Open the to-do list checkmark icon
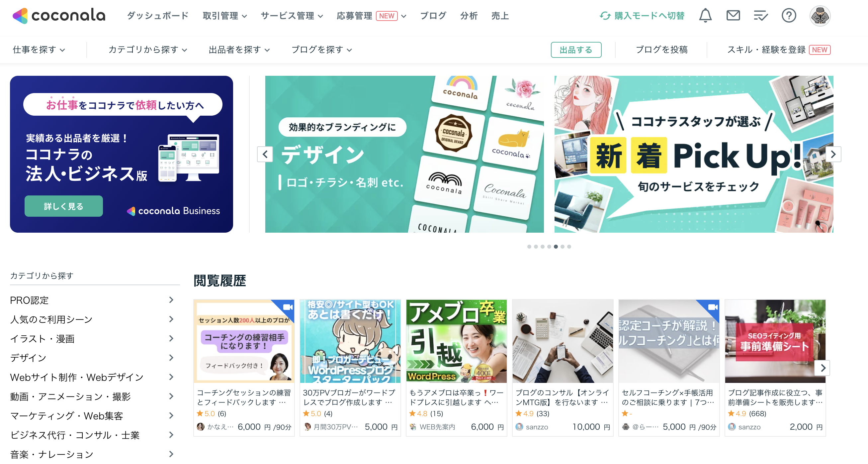 (760, 16)
